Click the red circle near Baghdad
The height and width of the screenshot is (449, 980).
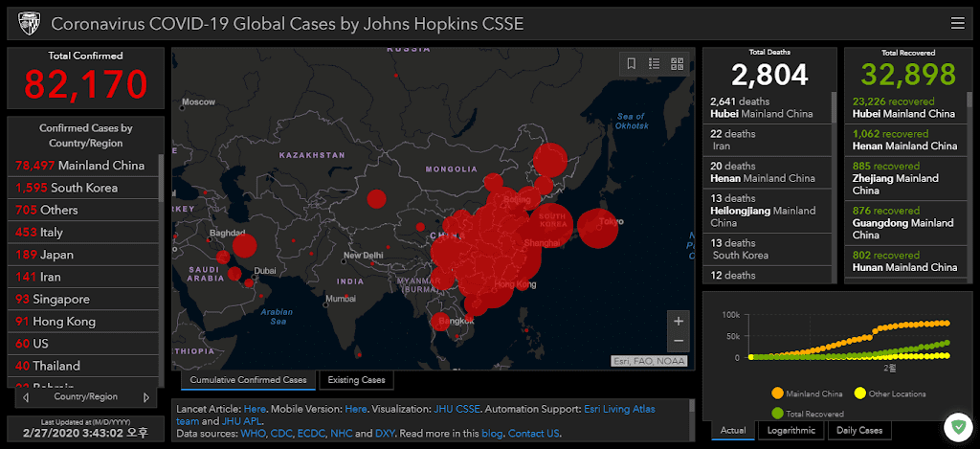click(x=244, y=245)
